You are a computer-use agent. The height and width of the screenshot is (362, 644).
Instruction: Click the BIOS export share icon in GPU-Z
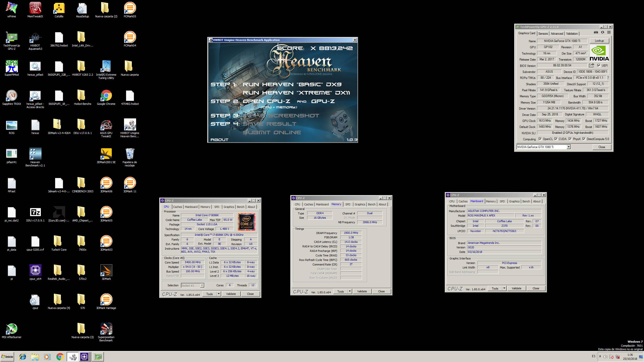[x=591, y=65]
